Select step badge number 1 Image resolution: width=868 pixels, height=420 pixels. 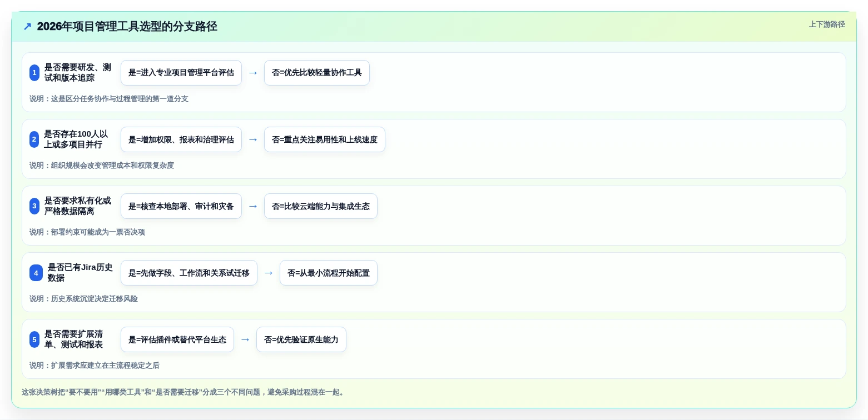34,73
